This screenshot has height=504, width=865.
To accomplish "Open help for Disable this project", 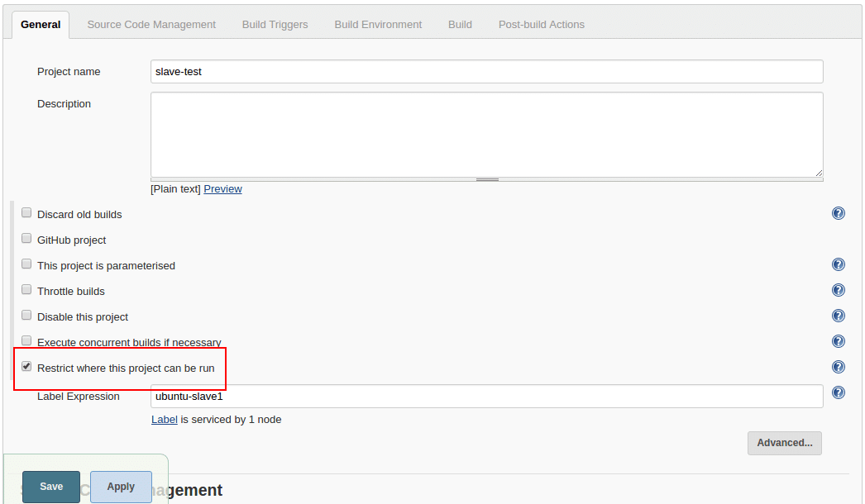I will click(x=838, y=316).
